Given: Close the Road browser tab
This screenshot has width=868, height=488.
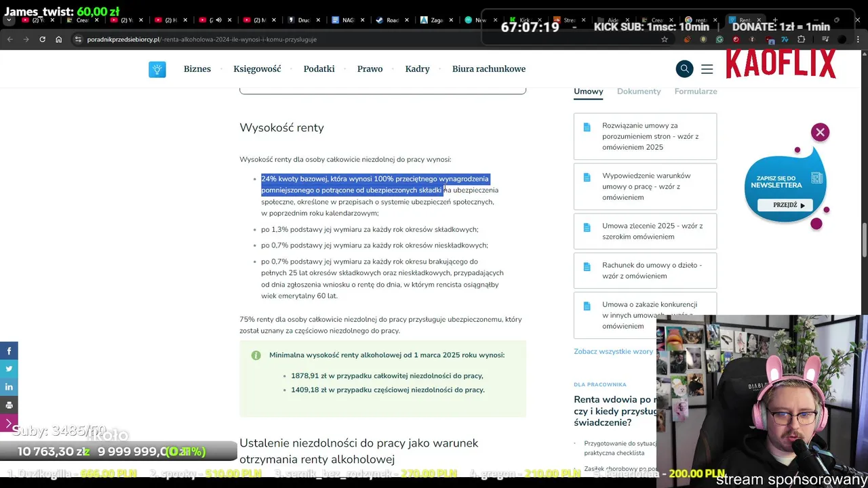Looking at the screenshot, I should [x=408, y=20].
